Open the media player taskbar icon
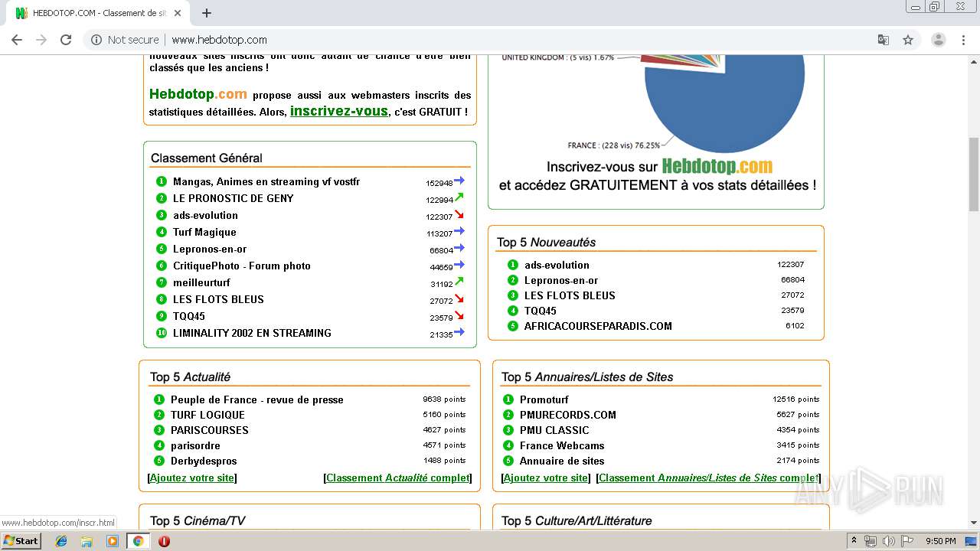 (113, 541)
